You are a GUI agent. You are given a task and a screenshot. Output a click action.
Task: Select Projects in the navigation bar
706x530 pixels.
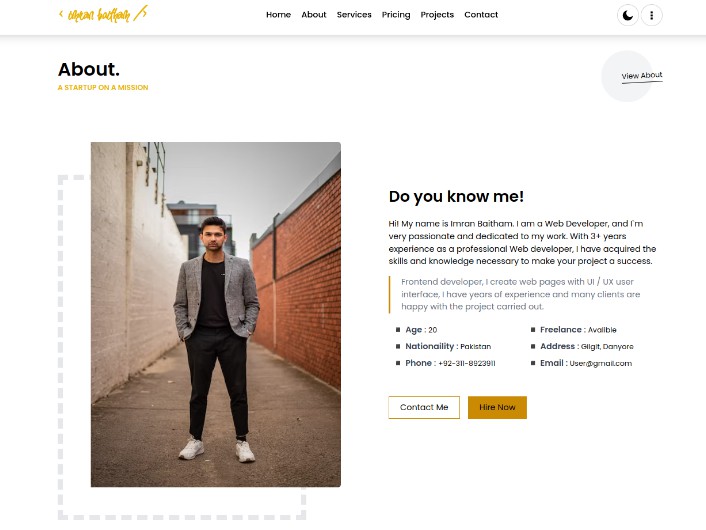click(x=437, y=15)
